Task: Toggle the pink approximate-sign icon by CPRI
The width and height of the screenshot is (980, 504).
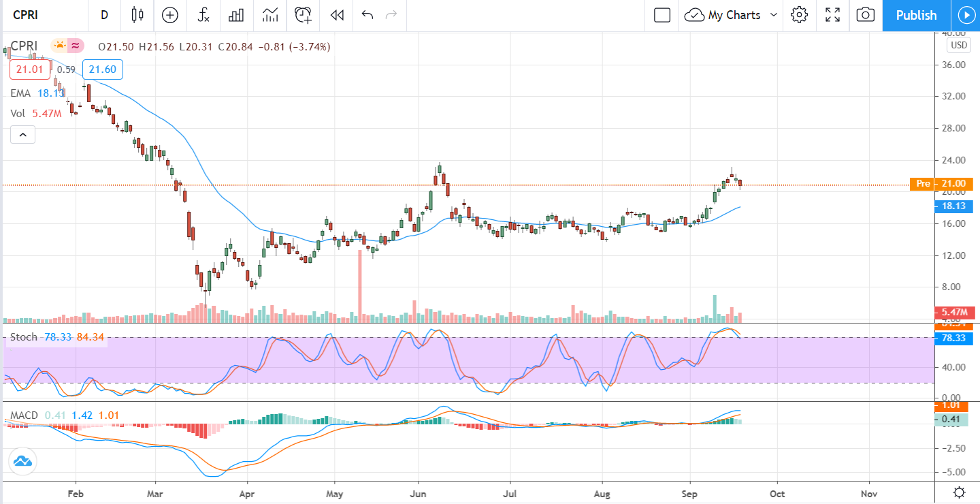Action: click(76, 46)
